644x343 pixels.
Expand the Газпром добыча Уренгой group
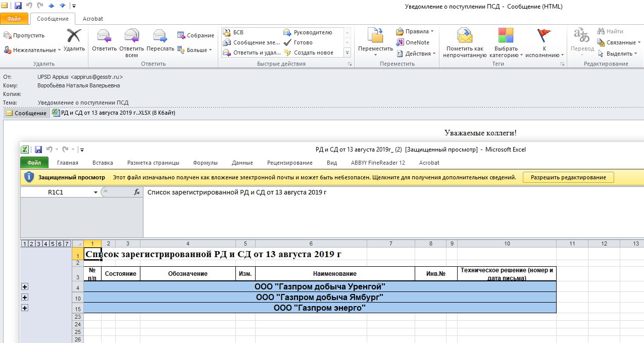point(25,287)
